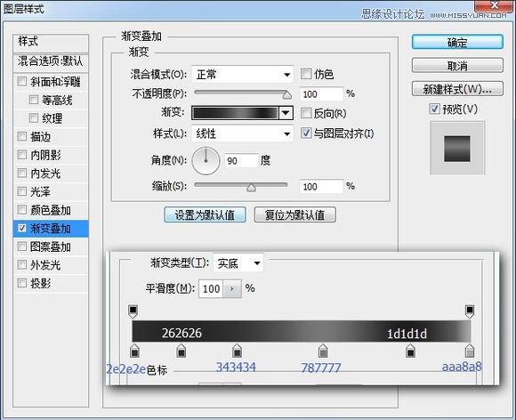Image resolution: width=516 pixels, height=420 pixels.
Task: Select 内发光 label in list
Action: click(45, 174)
